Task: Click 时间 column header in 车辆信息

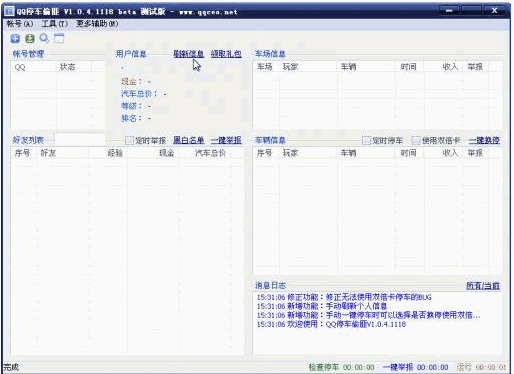Action: click(x=410, y=153)
